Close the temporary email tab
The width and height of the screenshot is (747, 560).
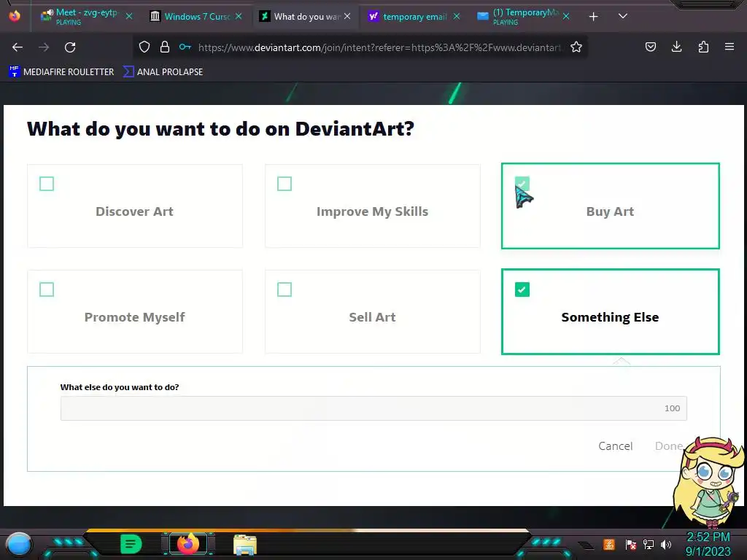coord(457,16)
